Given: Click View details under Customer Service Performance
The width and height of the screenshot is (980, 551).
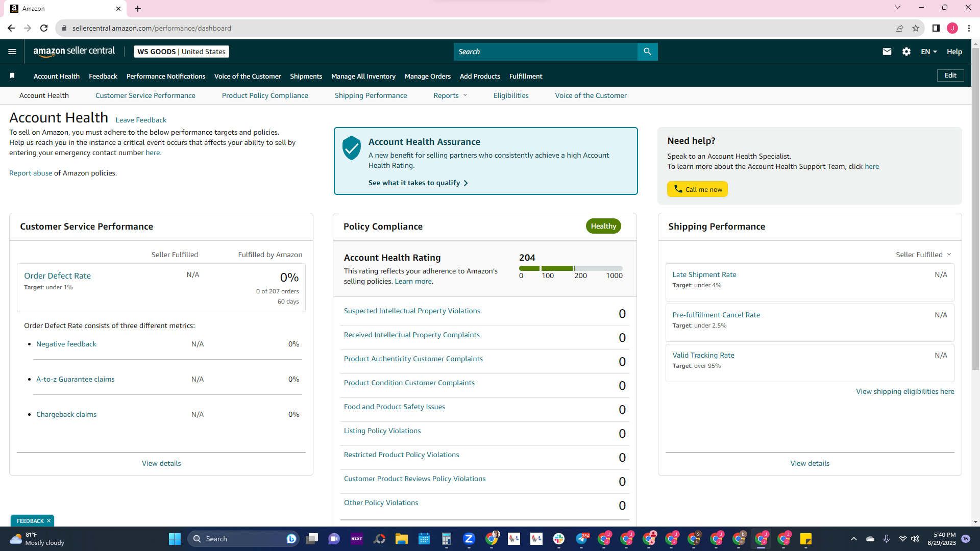Looking at the screenshot, I should click(161, 463).
